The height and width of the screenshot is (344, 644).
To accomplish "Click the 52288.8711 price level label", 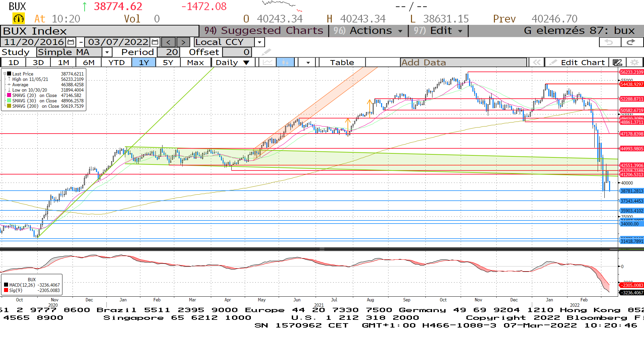I will pos(632,99).
